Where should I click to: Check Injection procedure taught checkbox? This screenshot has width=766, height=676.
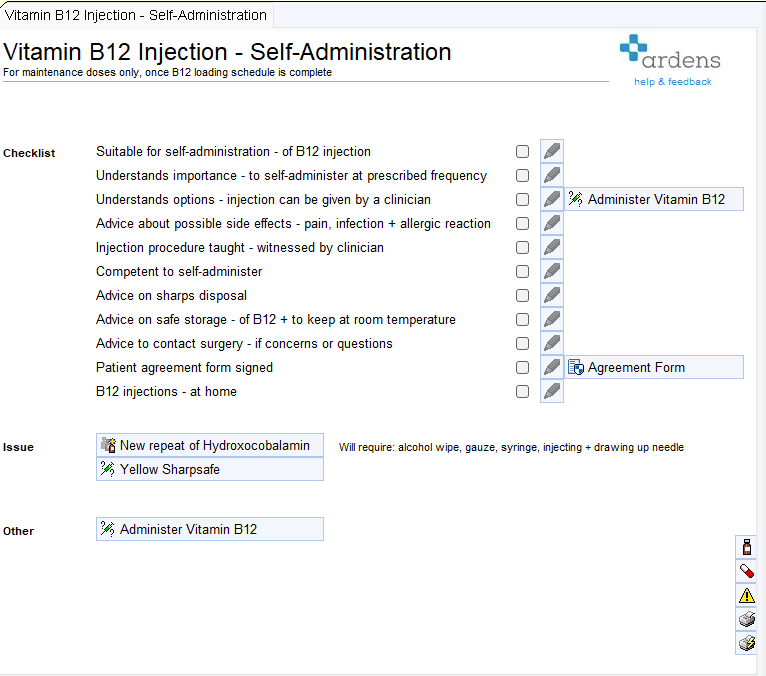(522, 248)
